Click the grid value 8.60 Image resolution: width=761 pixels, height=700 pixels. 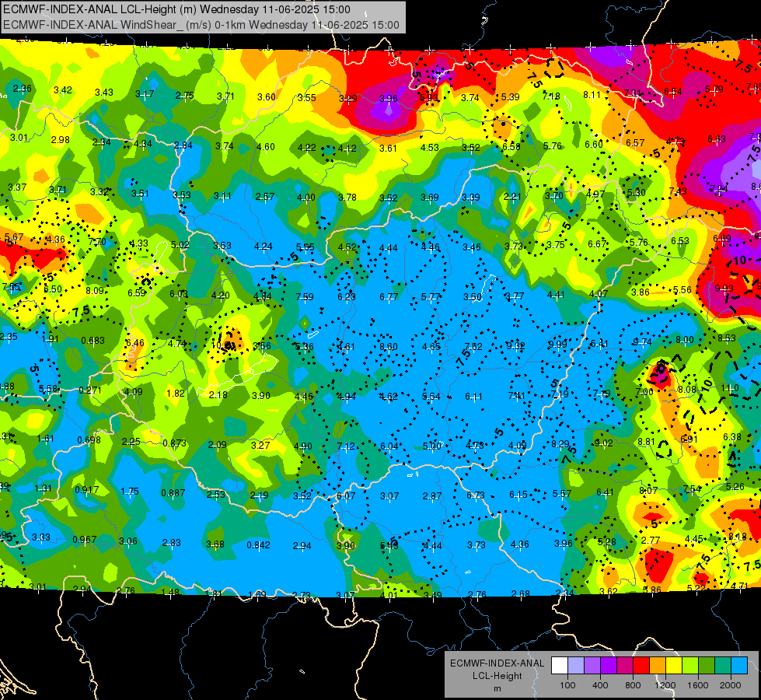click(x=389, y=346)
